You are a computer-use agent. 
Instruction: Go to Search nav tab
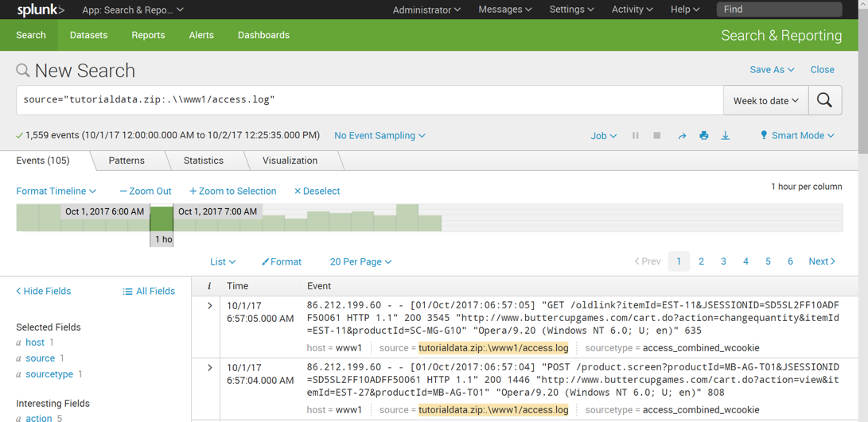pyautogui.click(x=31, y=35)
